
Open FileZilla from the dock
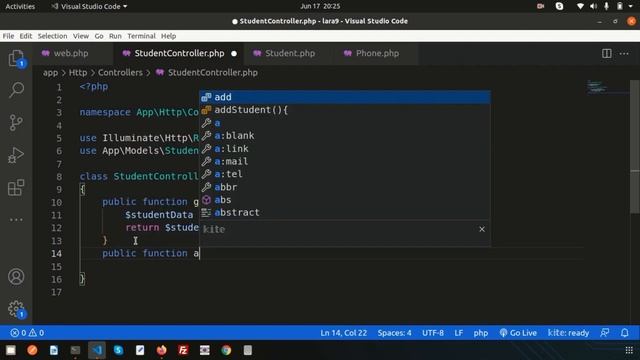[x=183, y=350]
